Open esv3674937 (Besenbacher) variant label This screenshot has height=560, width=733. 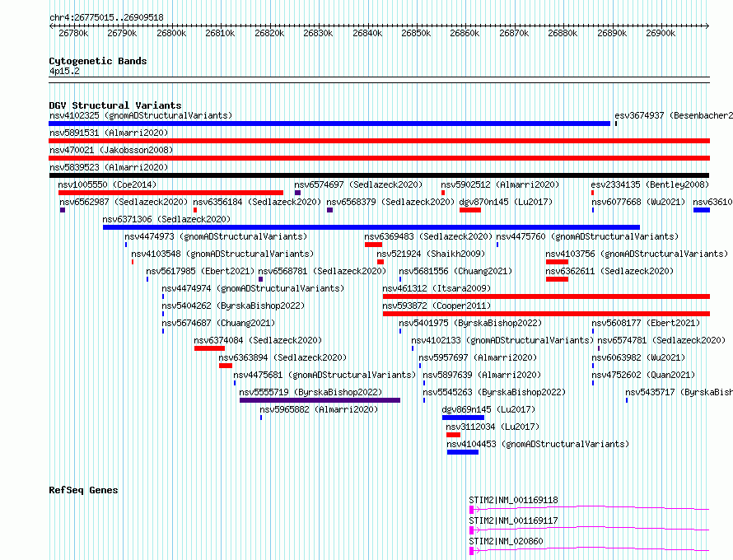(x=674, y=115)
